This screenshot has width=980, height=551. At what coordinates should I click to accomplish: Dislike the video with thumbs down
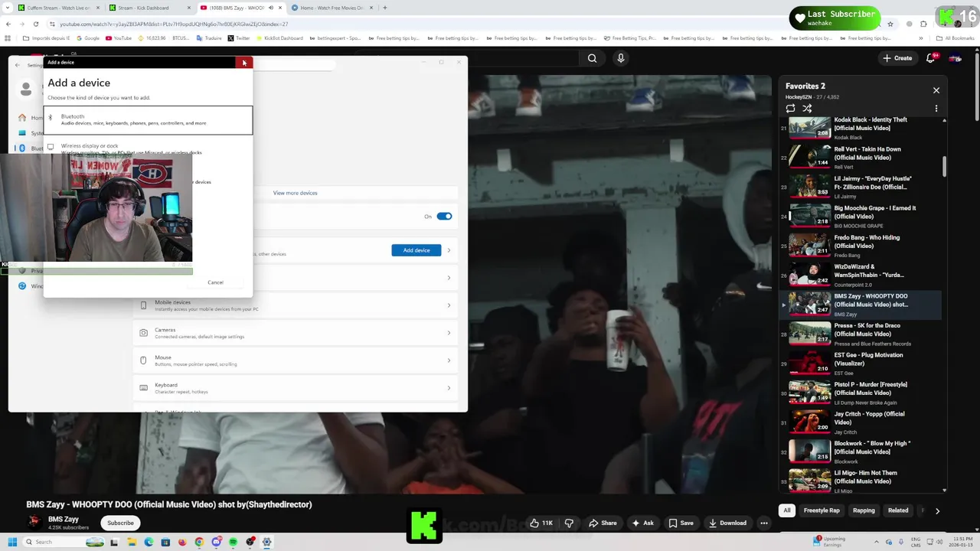pos(569,523)
